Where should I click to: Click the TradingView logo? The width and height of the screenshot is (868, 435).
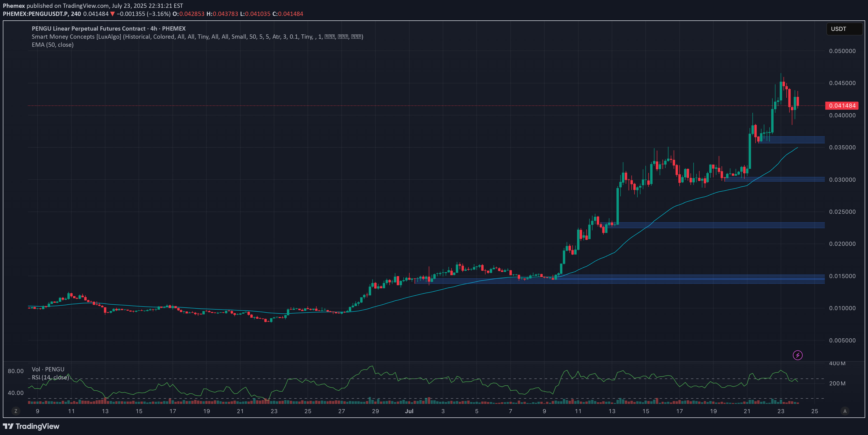point(31,426)
